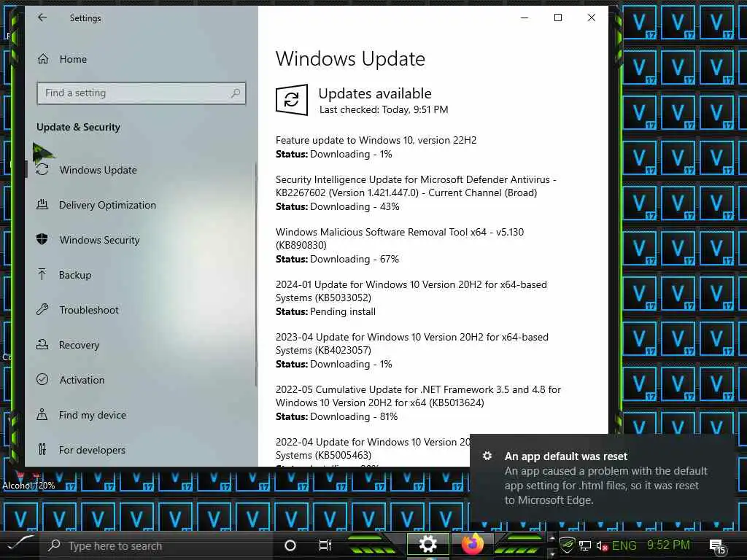Viewport: 747px width, 560px height.
Task: Click the magnifier icon in Find a setting
Action: 236,93
